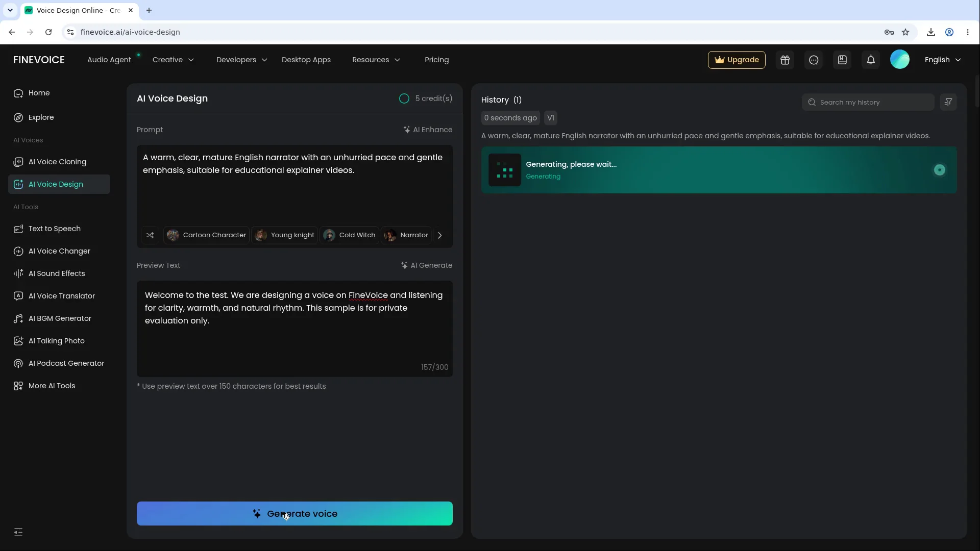Click the history filter icon
The width and height of the screenshot is (980, 551).
[948, 102]
